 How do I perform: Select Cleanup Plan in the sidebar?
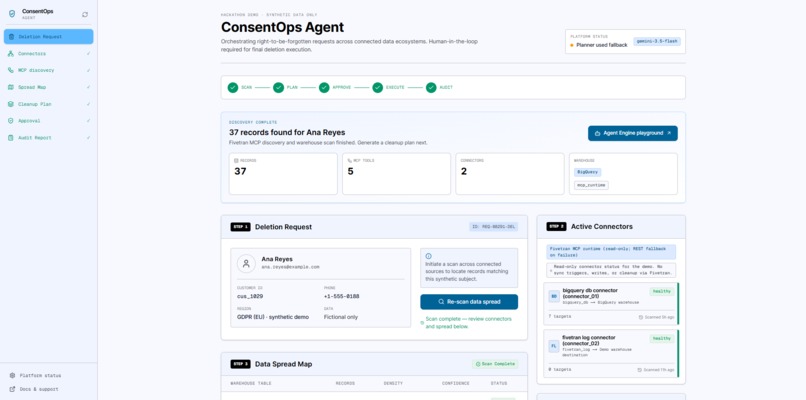click(49, 104)
